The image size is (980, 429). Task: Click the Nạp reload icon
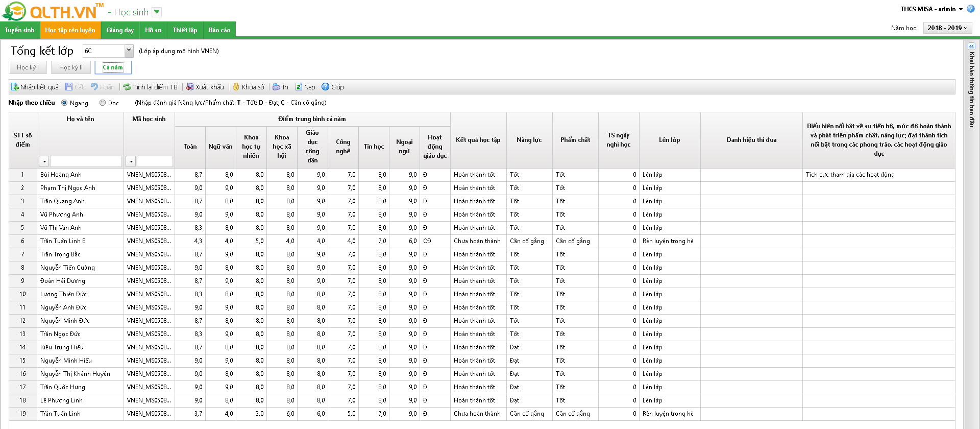[x=299, y=87]
